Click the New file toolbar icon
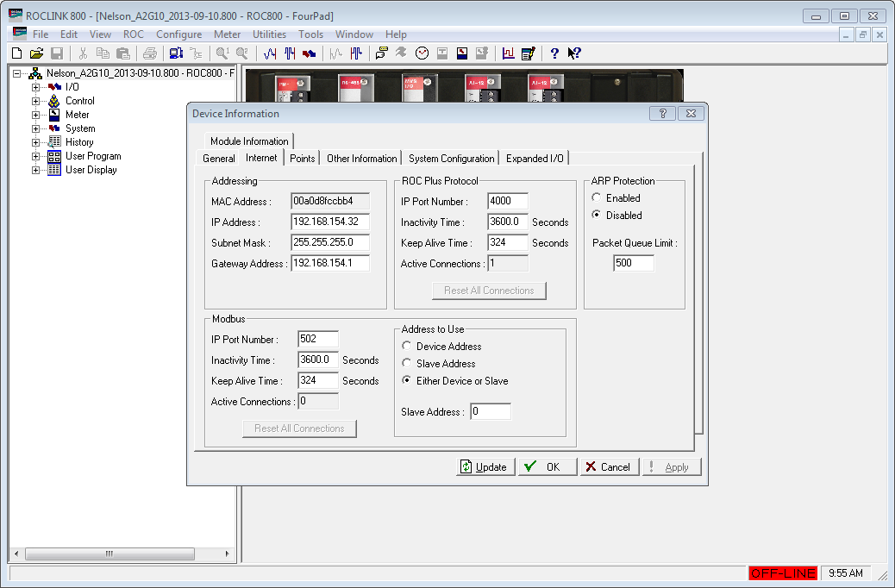Image resolution: width=895 pixels, height=588 pixels. tap(17, 53)
